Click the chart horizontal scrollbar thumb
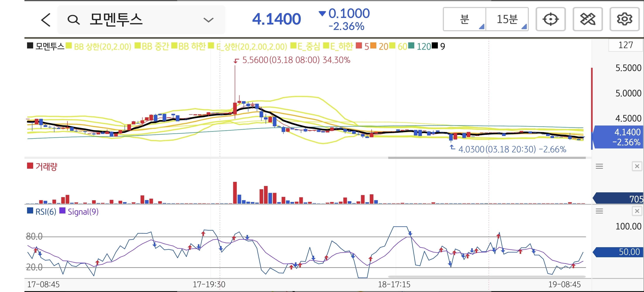 [x=486, y=158]
